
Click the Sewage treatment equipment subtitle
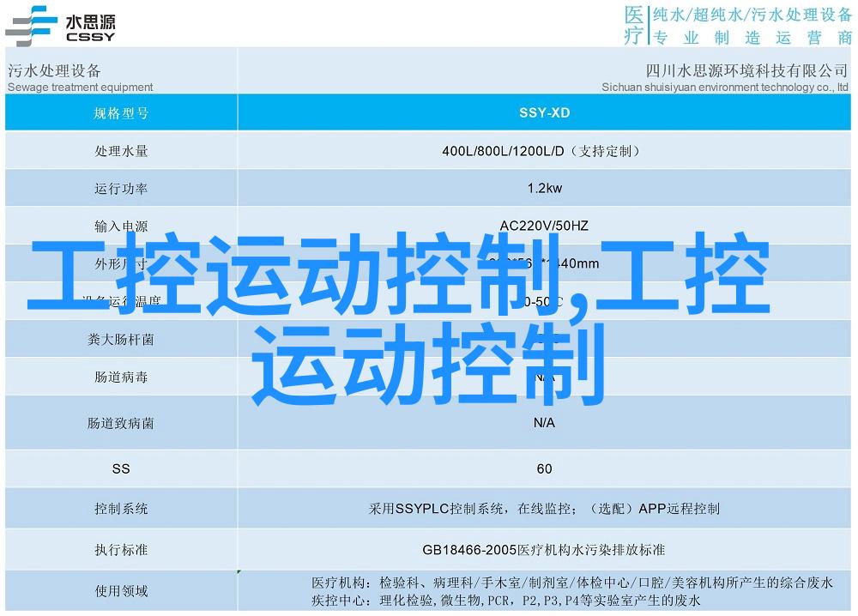[x=80, y=87]
